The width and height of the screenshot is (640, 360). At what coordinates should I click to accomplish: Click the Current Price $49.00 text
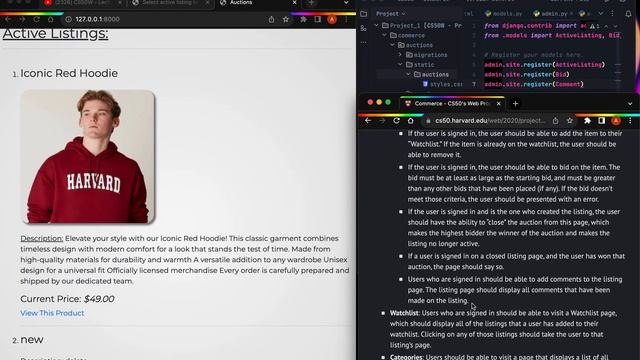tap(67, 299)
